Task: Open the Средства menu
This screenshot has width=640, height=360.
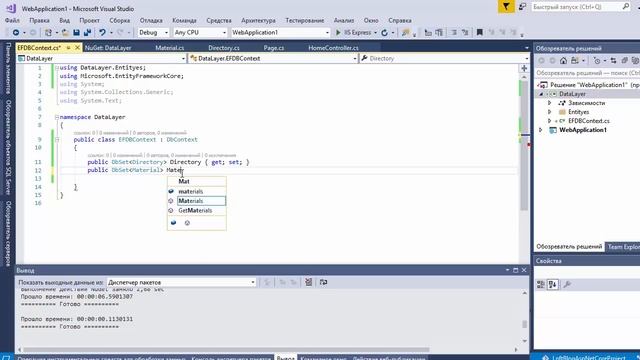Action: click(x=219, y=20)
